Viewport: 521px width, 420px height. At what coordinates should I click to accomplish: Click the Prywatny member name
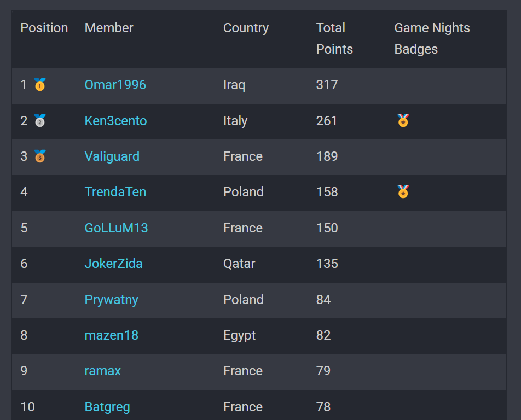click(x=111, y=300)
